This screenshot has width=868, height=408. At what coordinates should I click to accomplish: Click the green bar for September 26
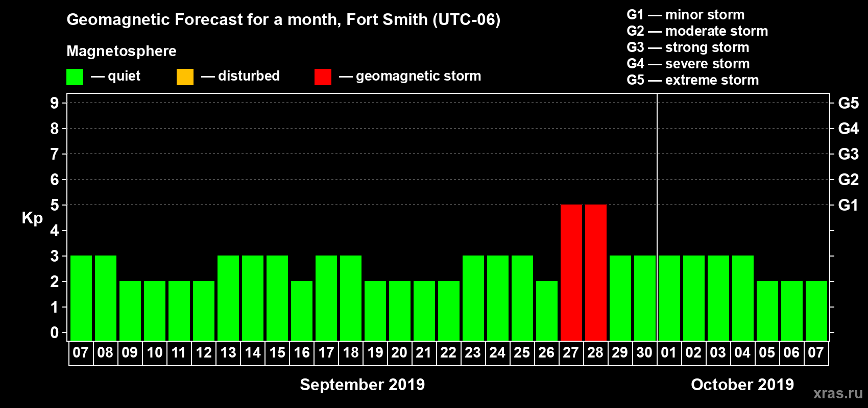[547, 311]
